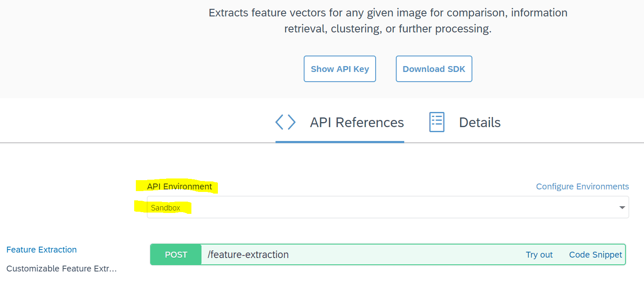This screenshot has height=282, width=644.
Task: Click the 'retrieval, clustering' description line
Action: 388,29
